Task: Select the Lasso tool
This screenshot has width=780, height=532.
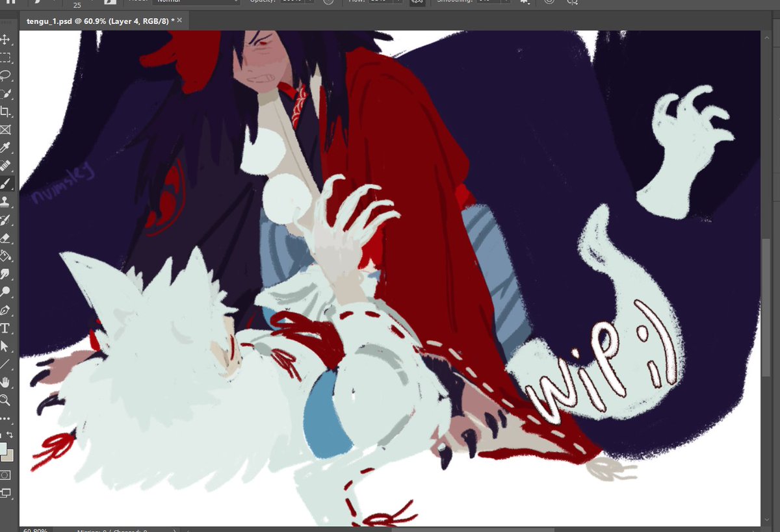Action: tap(6, 75)
